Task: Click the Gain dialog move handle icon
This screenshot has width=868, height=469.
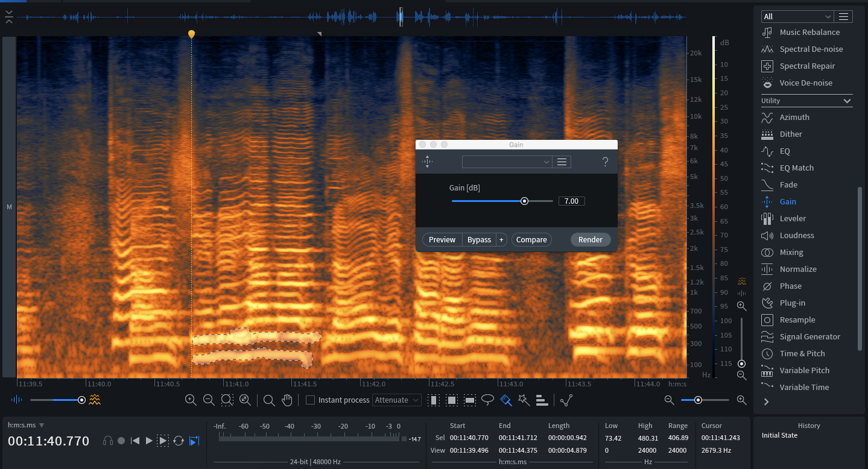Action: (x=427, y=162)
